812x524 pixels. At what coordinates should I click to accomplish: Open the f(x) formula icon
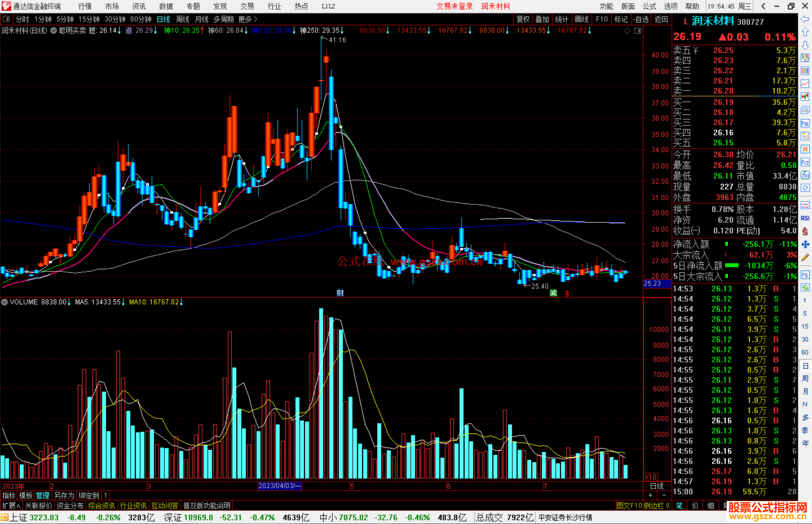click(x=805, y=175)
